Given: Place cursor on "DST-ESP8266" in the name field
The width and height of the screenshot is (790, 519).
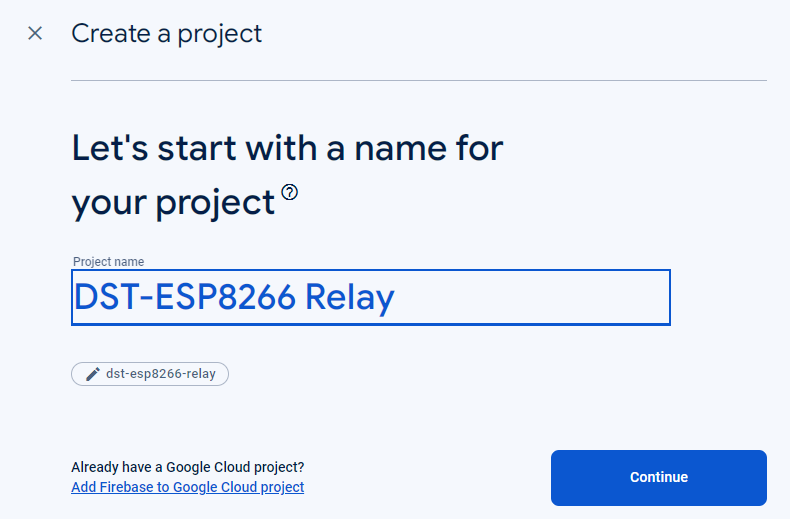Looking at the screenshot, I should coord(184,297).
